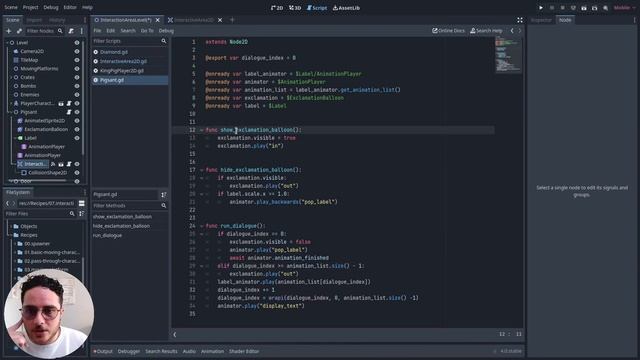640x360 pixels.
Task: Go to next edited script arrow
Action: (520, 31)
